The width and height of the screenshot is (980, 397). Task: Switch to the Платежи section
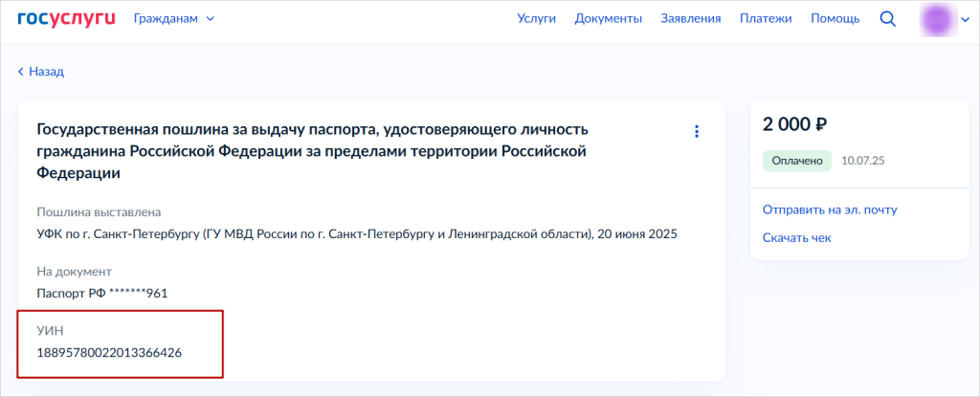[x=766, y=19]
